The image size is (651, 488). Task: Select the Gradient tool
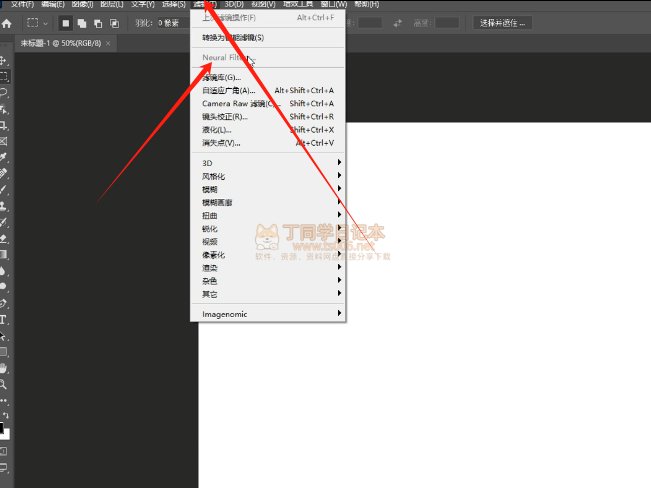[x=4, y=255]
